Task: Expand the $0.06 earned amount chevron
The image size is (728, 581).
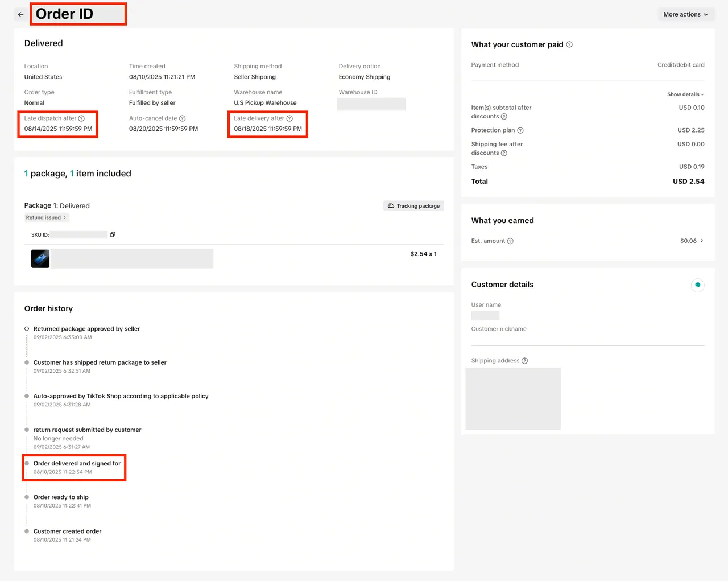Action: point(702,241)
